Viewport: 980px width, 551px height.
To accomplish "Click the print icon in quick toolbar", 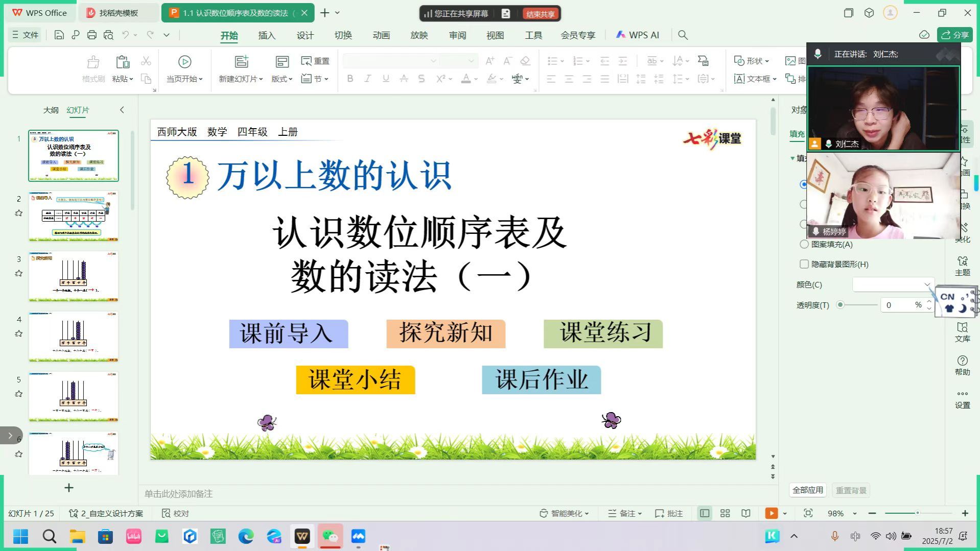I will click(92, 35).
